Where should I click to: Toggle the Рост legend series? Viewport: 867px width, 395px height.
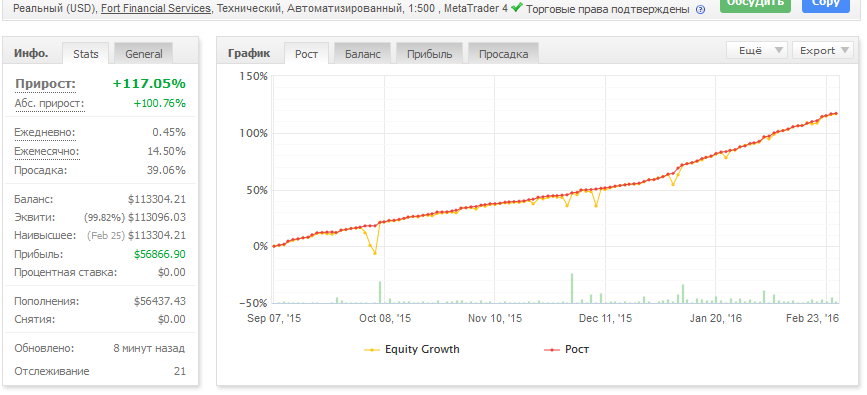tap(567, 349)
